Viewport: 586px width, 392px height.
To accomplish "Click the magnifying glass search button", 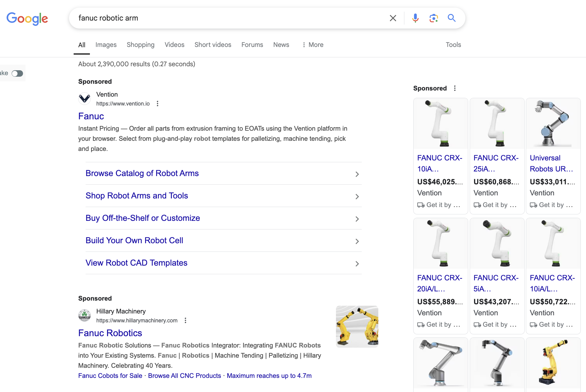I will click(452, 18).
